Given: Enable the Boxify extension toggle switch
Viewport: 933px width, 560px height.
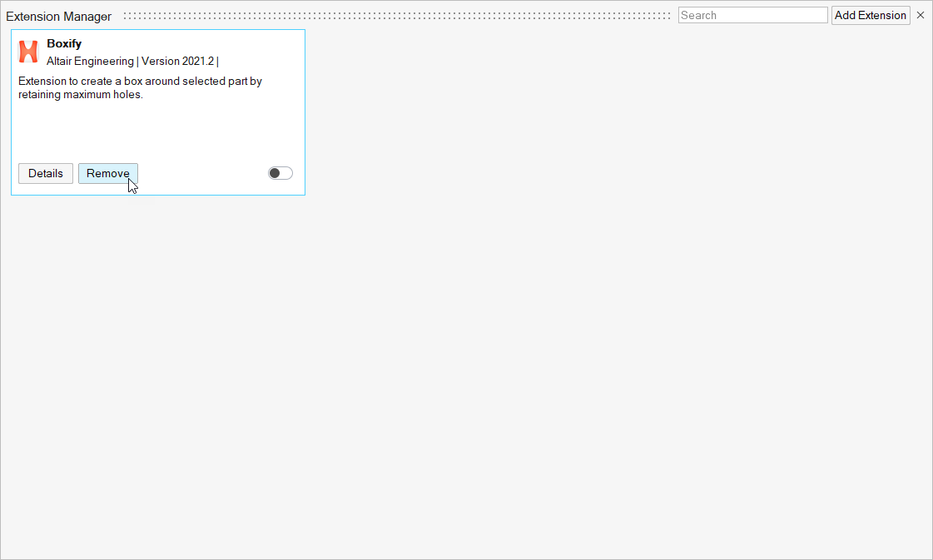Looking at the screenshot, I should point(280,173).
